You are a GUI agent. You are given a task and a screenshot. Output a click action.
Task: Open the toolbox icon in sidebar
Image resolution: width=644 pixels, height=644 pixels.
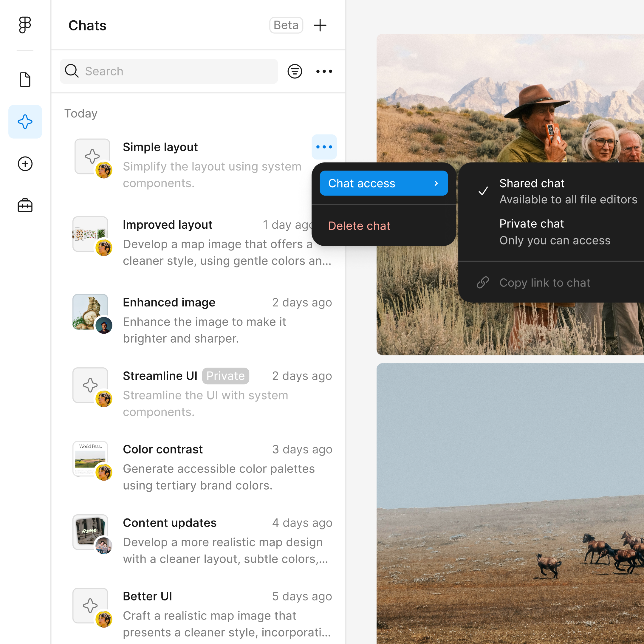click(25, 205)
